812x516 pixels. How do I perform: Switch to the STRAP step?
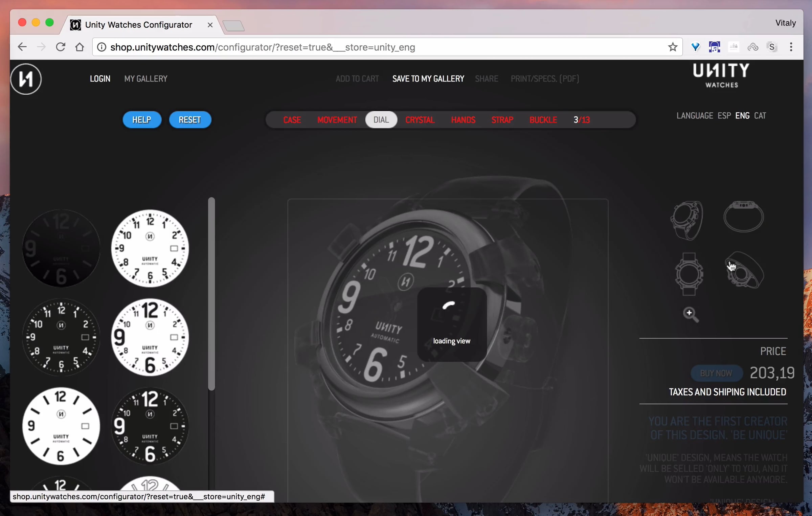click(502, 120)
